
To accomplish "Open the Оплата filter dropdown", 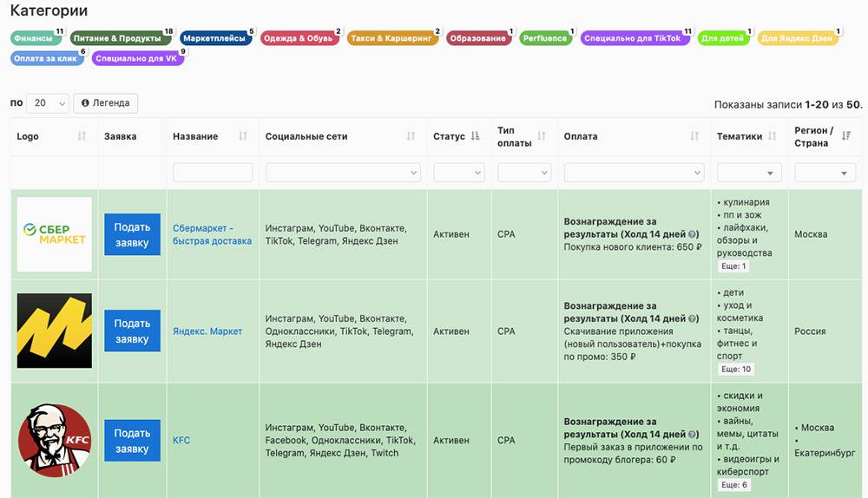I will pos(634,173).
